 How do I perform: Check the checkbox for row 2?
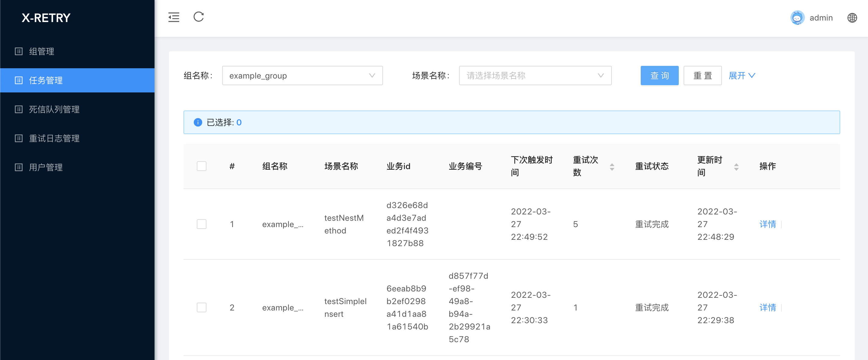tap(202, 307)
